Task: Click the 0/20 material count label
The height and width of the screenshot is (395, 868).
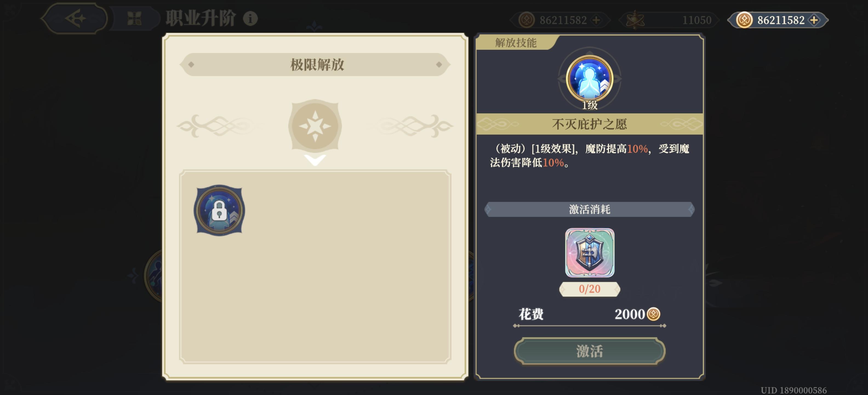Action: tap(590, 289)
